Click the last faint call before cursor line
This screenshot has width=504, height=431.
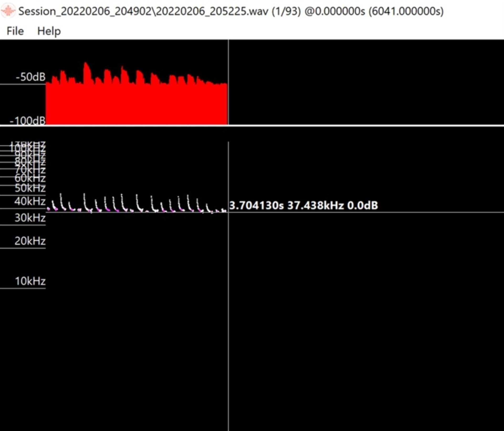[x=224, y=210]
